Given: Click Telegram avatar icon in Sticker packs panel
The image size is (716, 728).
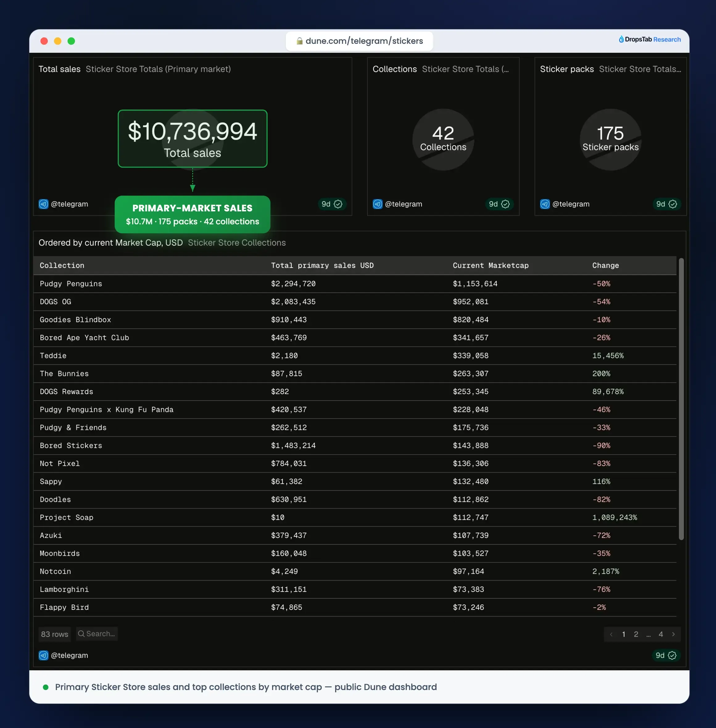Looking at the screenshot, I should tap(545, 204).
